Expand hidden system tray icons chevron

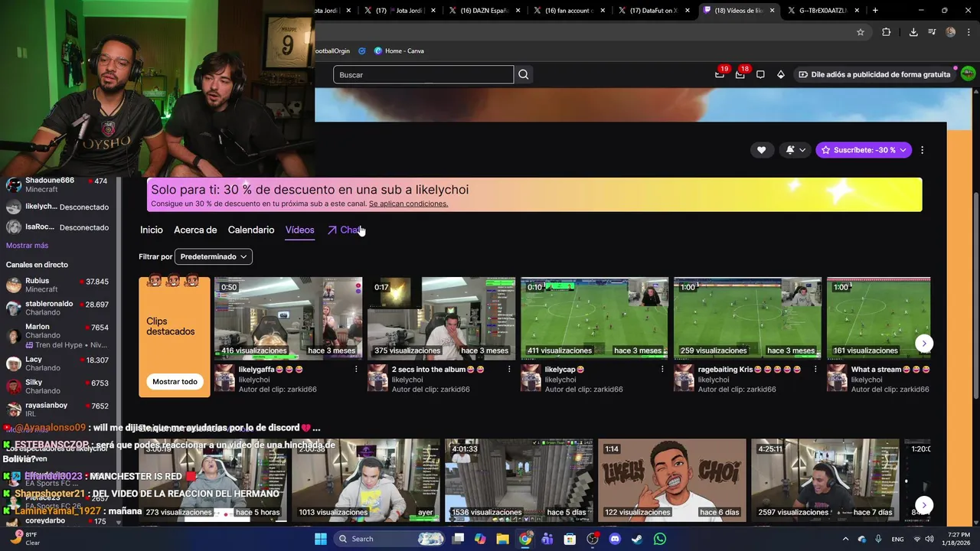pyautogui.click(x=845, y=539)
